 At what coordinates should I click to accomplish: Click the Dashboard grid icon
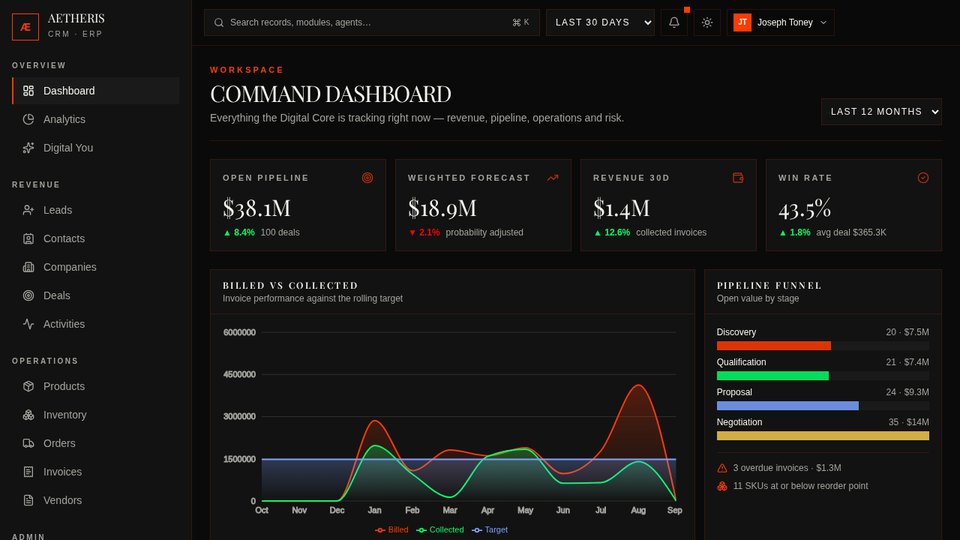click(x=28, y=91)
